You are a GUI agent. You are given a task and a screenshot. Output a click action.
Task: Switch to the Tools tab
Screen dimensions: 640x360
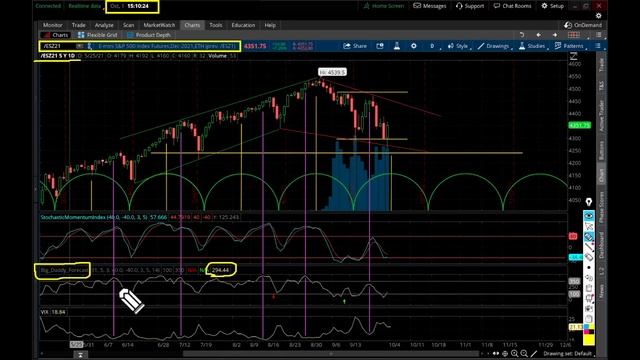[x=216, y=25]
